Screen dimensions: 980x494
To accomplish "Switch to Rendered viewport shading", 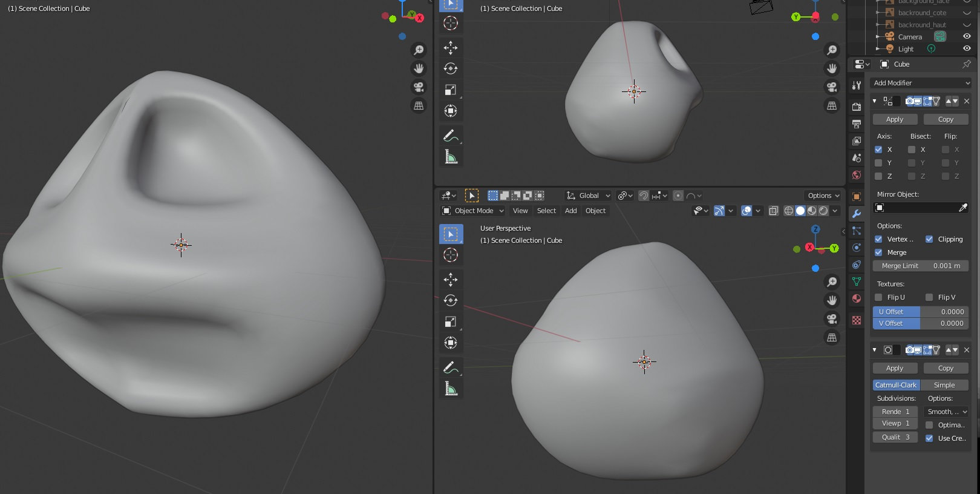I will pos(823,211).
